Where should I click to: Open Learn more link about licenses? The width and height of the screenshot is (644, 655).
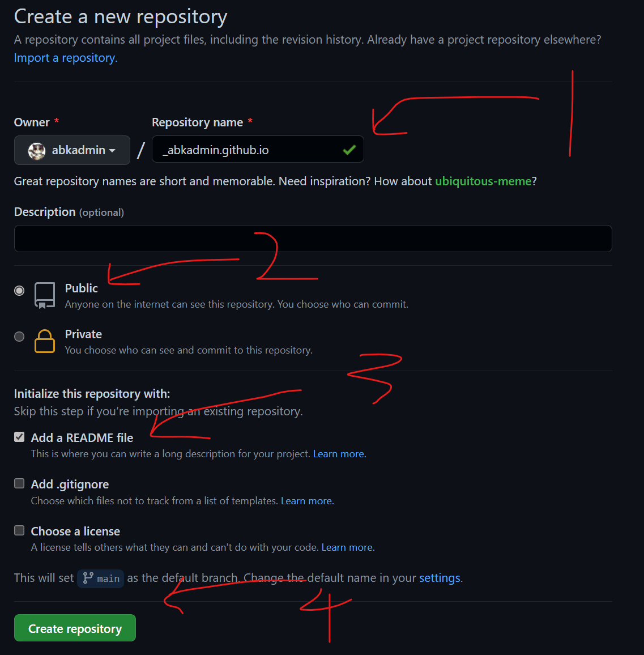point(348,547)
